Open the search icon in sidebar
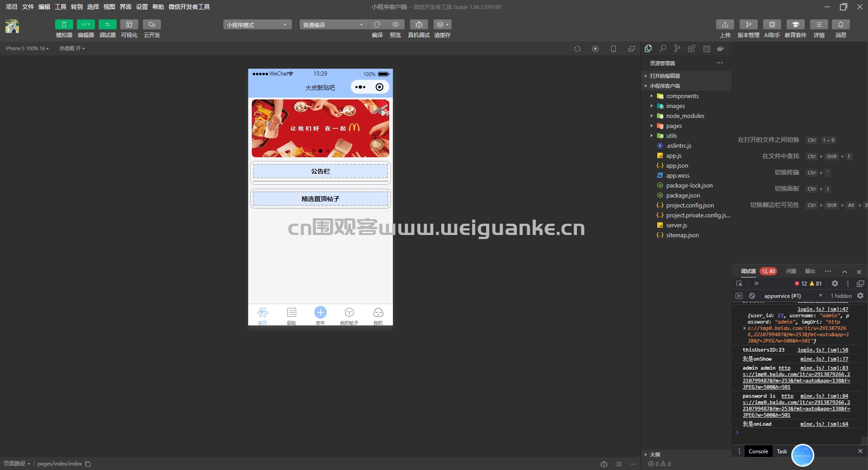This screenshot has height=470, width=868. click(x=663, y=48)
